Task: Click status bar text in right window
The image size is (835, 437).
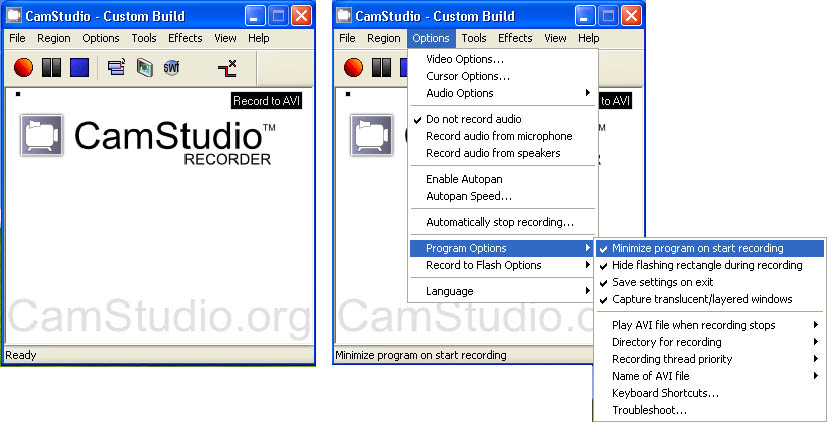Action: (x=421, y=355)
